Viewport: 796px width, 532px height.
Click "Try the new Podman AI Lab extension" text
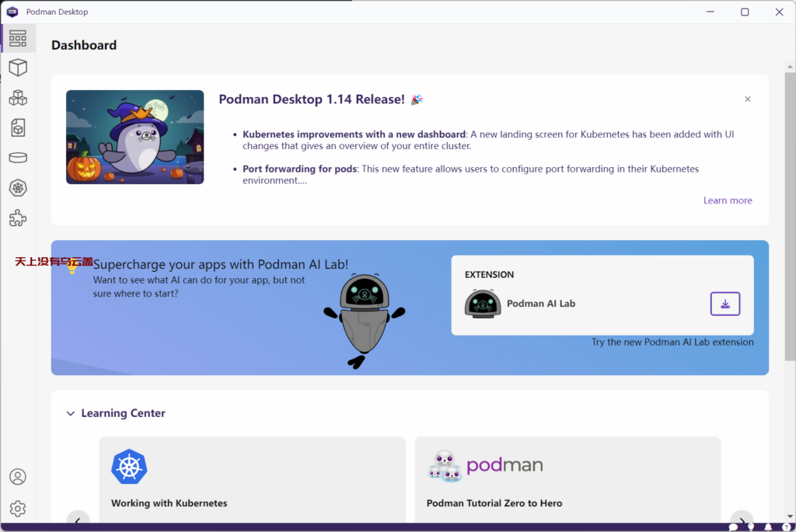pyautogui.click(x=672, y=342)
